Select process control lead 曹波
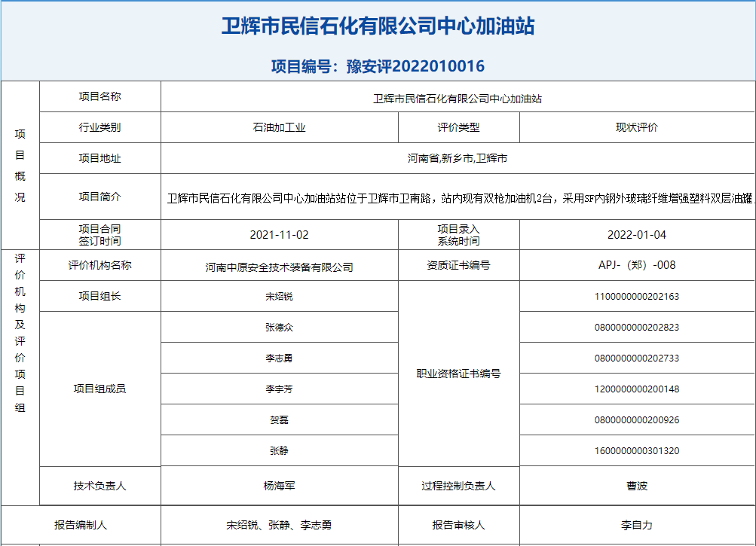Screen dimensions: 756x546 (x=637, y=486)
